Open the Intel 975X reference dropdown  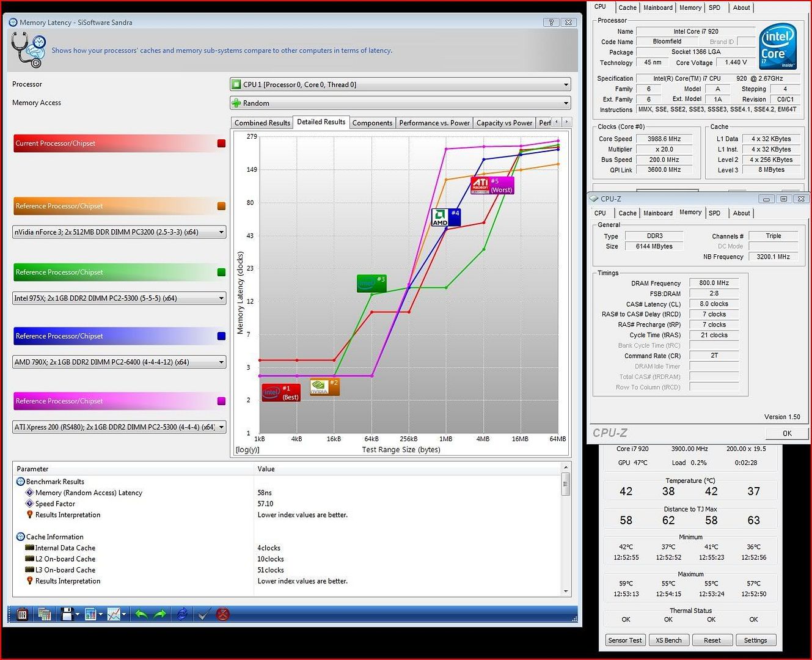(x=119, y=298)
